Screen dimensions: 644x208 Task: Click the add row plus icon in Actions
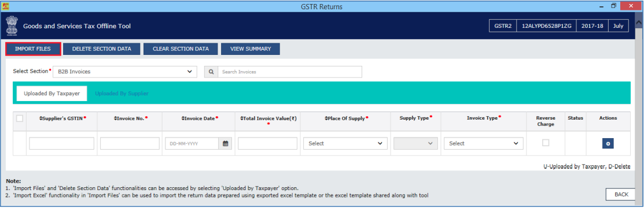608,144
